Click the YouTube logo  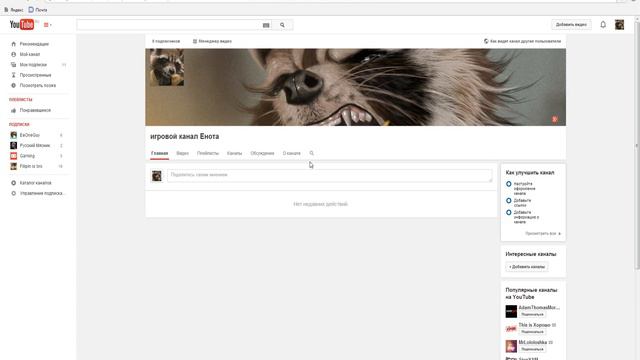[x=22, y=24]
